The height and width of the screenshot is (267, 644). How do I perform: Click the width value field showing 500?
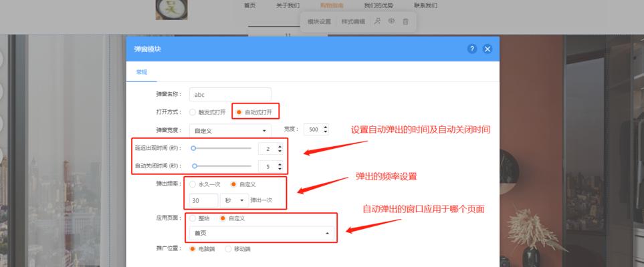click(314, 129)
